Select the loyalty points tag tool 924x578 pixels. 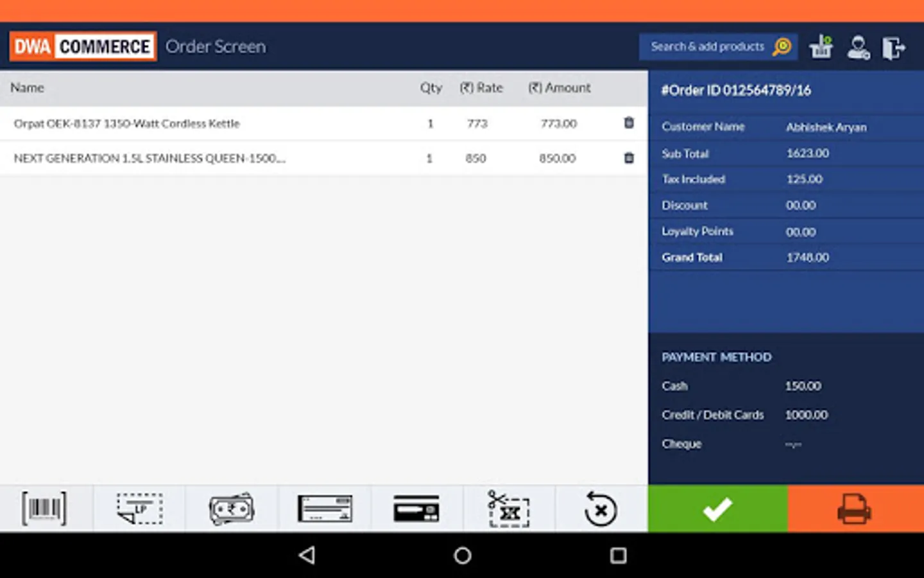click(139, 509)
